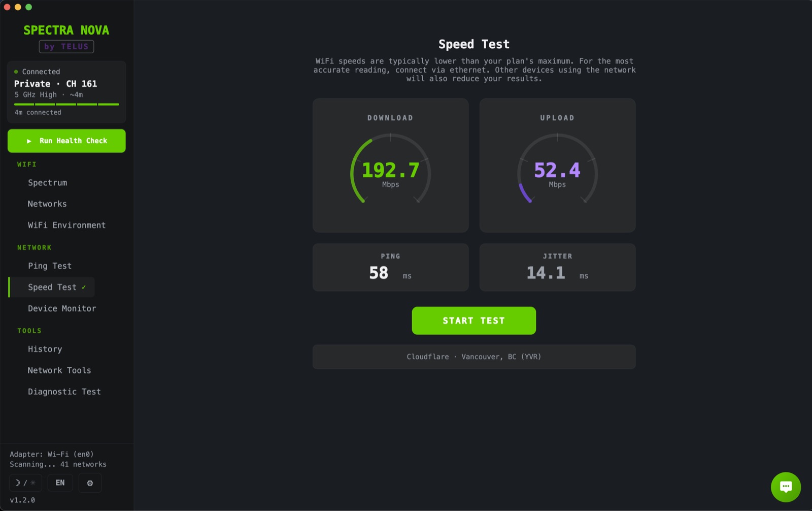Viewport: 812px width, 511px height.
Task: Open Device Monitor
Action: pos(62,309)
